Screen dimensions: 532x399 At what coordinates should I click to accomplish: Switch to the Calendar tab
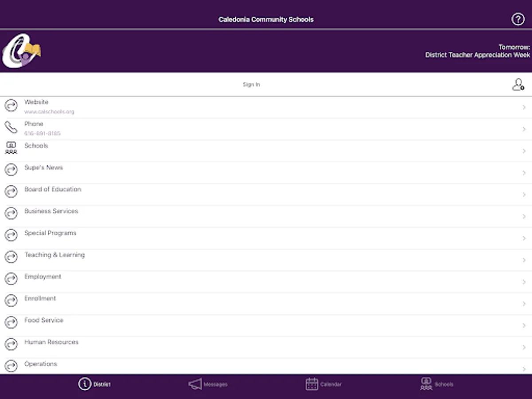(324, 384)
